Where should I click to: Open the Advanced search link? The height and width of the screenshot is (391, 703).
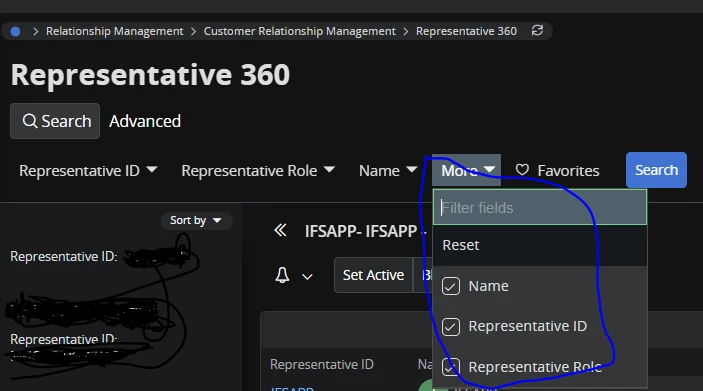pos(145,121)
